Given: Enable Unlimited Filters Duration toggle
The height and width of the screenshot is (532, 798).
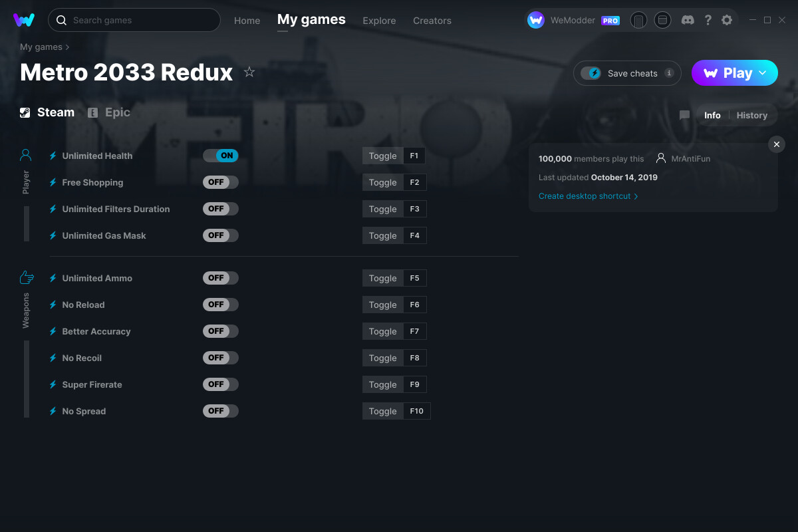Looking at the screenshot, I should pos(221,209).
